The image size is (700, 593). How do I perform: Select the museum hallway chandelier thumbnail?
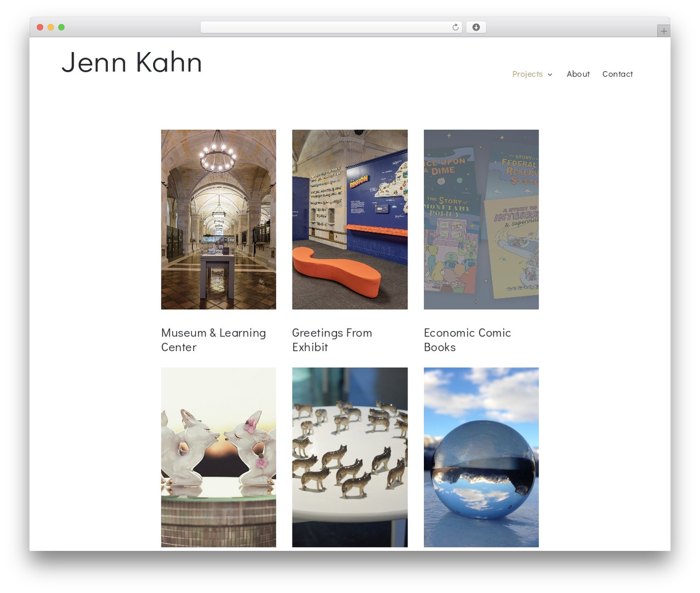(x=219, y=219)
